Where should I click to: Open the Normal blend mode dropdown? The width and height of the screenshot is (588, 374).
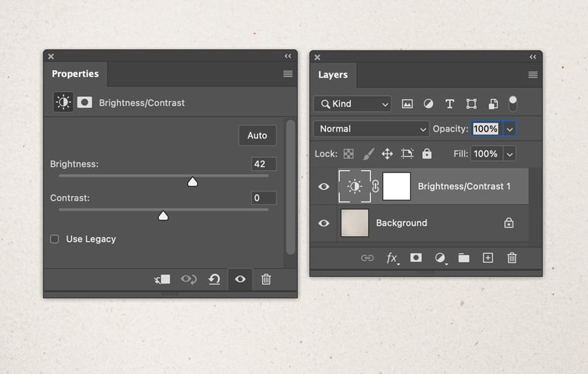371,129
